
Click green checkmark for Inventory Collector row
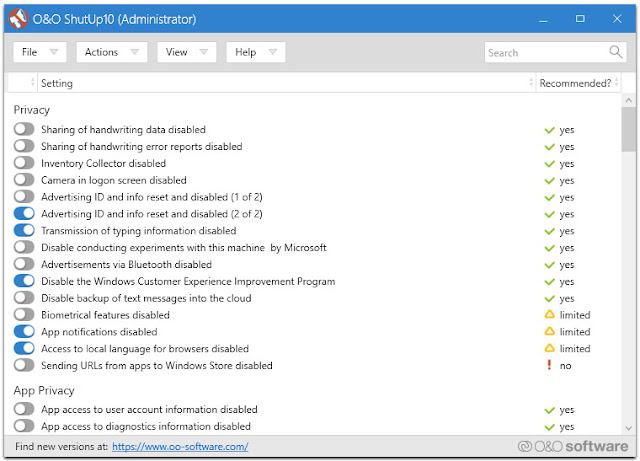[x=549, y=164]
